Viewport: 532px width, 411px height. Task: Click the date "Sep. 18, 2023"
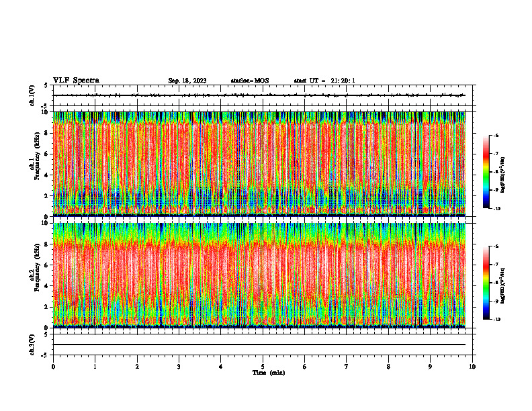[x=187, y=81]
